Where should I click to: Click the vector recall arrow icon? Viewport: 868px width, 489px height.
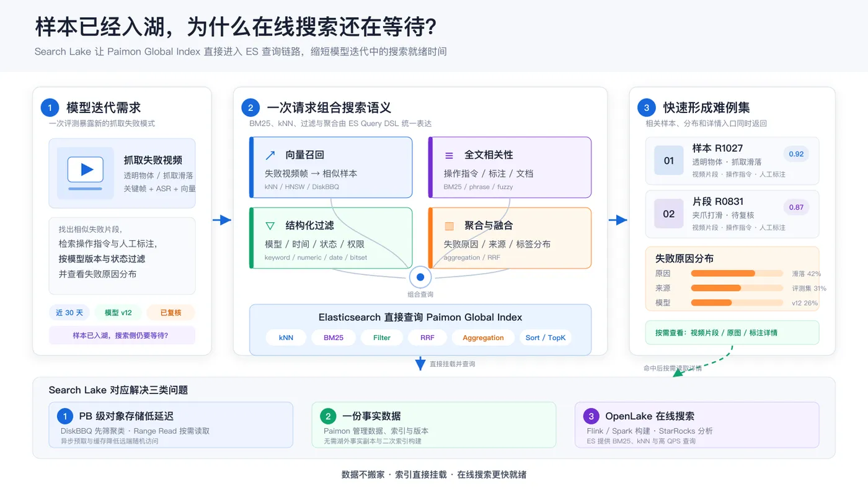coord(270,155)
